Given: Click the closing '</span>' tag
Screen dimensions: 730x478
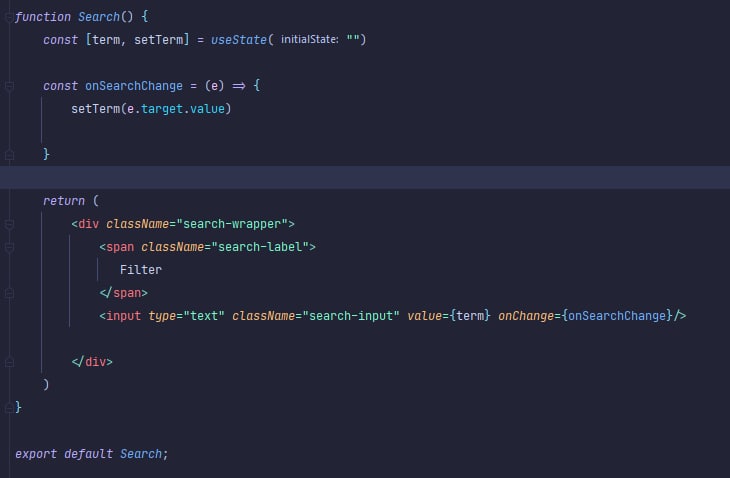Looking at the screenshot, I should [123, 293].
